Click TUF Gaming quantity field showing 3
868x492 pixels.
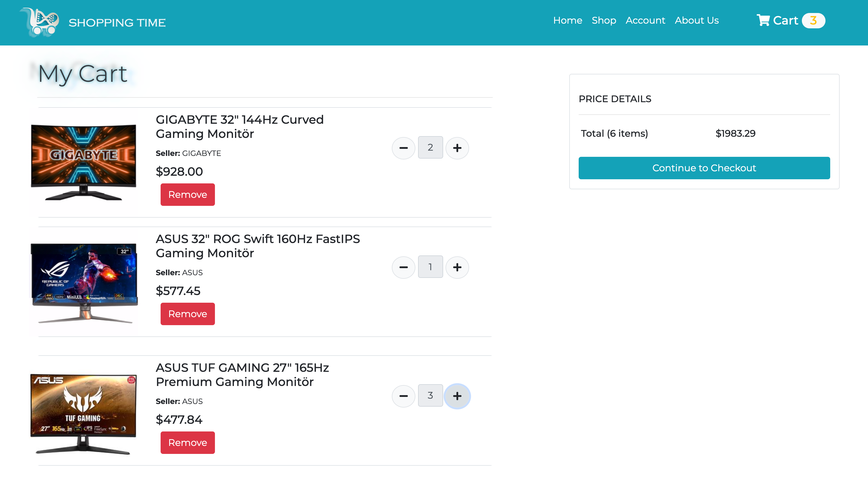[x=430, y=395]
